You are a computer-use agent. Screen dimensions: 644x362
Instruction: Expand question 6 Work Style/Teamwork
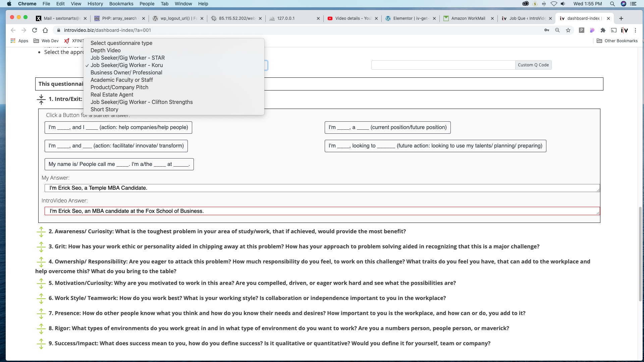point(41,298)
